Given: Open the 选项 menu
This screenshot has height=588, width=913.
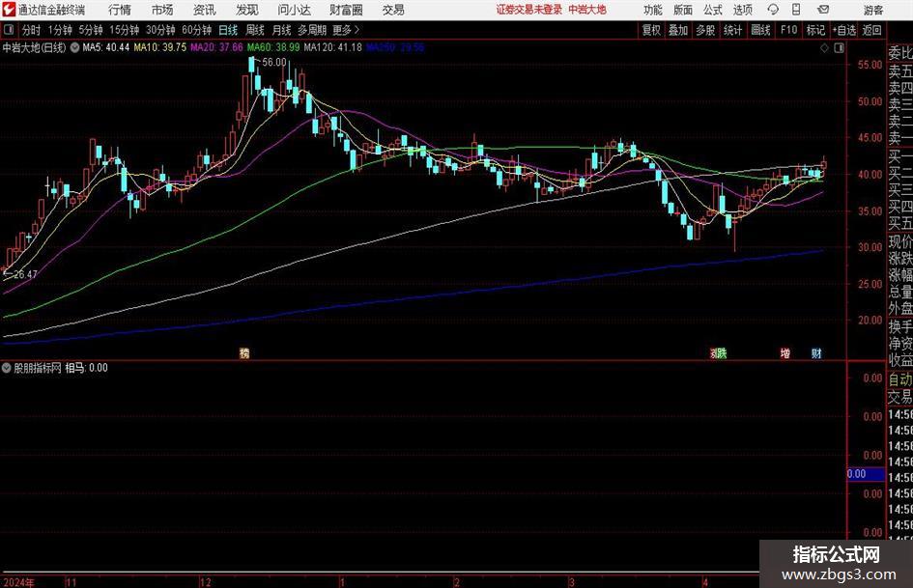Looking at the screenshot, I should [x=743, y=10].
